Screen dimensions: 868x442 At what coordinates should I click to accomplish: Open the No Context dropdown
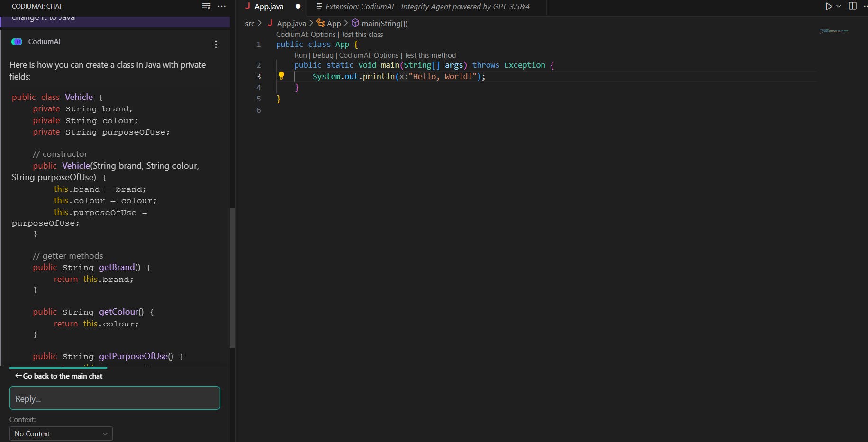point(61,433)
